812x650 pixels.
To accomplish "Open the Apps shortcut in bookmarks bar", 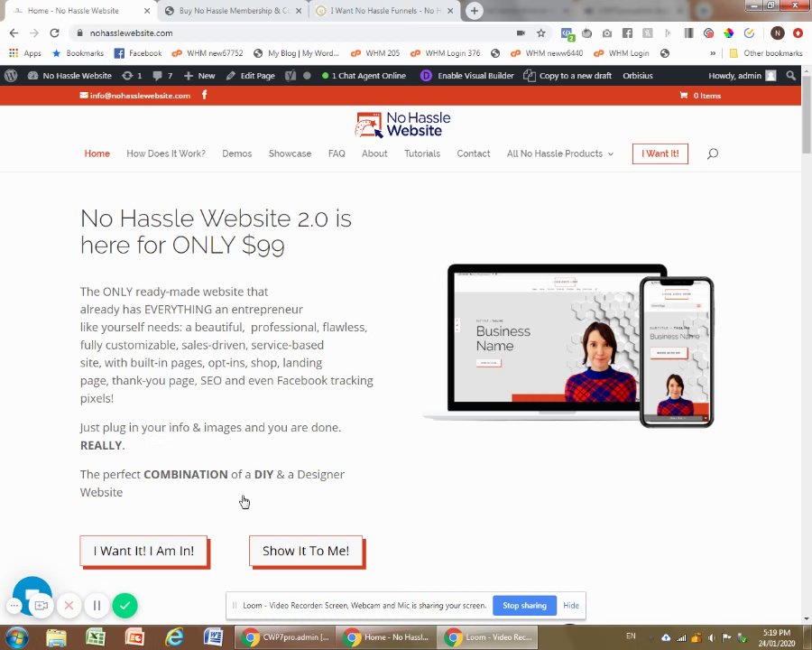I will click(x=25, y=53).
